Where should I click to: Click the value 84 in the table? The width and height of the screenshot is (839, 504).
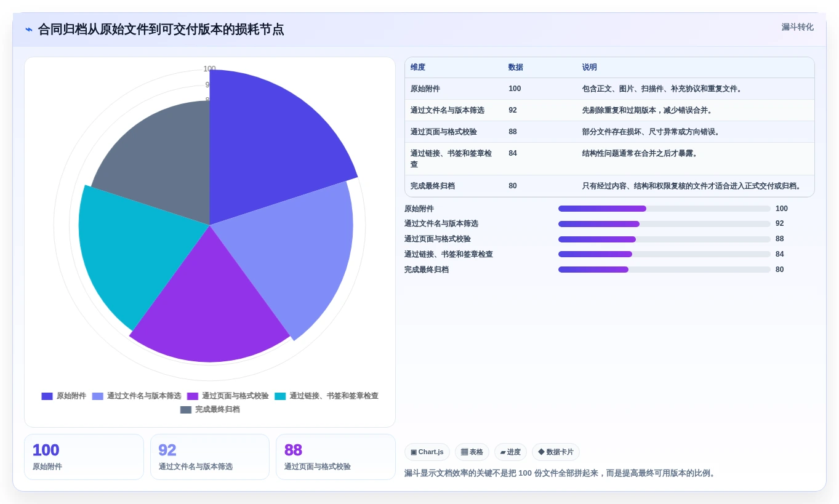[x=513, y=153]
